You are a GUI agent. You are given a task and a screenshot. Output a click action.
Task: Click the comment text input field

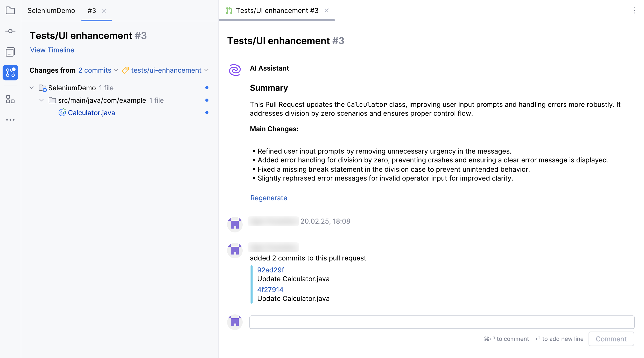click(x=442, y=322)
